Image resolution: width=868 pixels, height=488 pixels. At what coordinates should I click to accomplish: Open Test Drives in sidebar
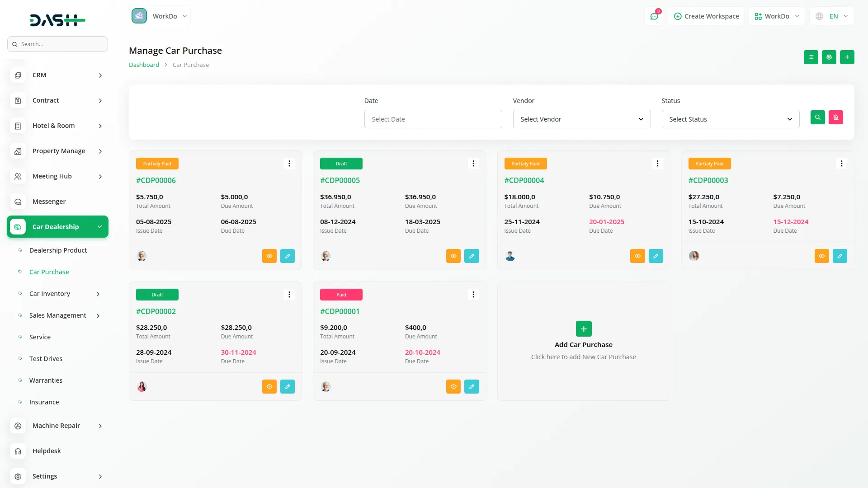click(x=46, y=359)
